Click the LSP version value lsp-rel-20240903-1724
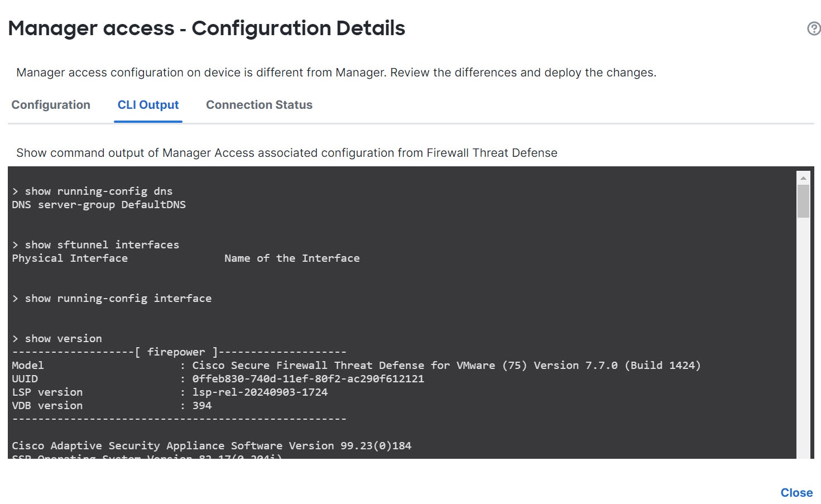 click(x=260, y=392)
